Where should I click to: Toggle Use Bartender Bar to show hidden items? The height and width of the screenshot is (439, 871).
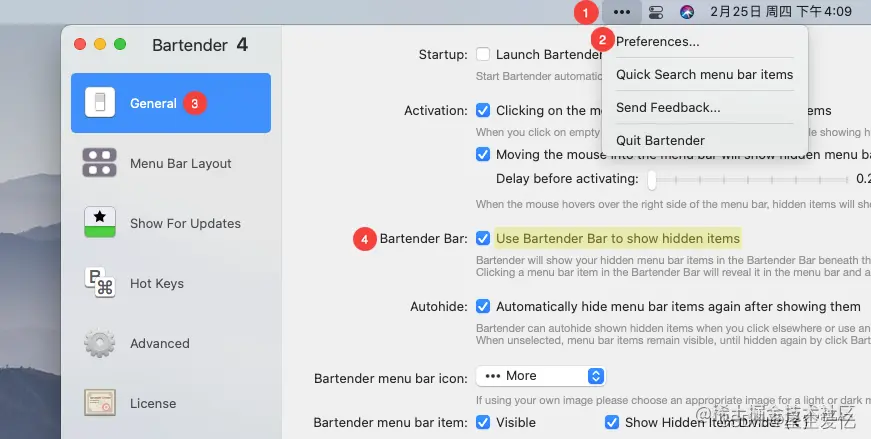click(x=483, y=238)
